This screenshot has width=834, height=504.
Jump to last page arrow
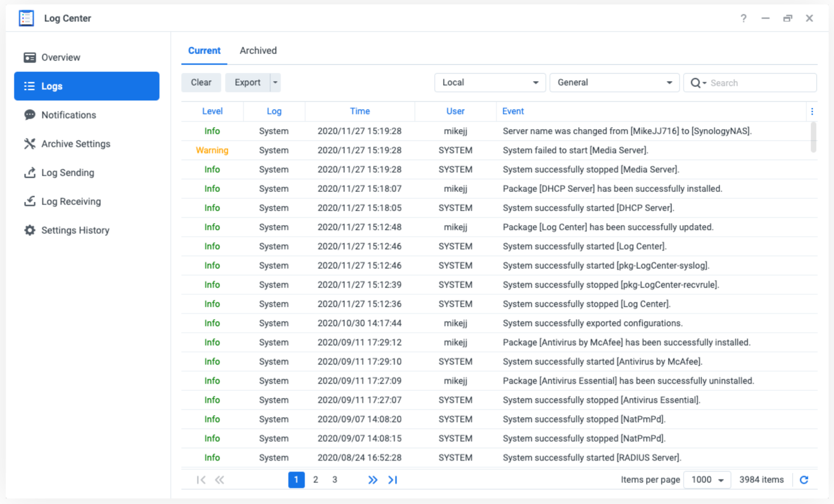click(392, 480)
